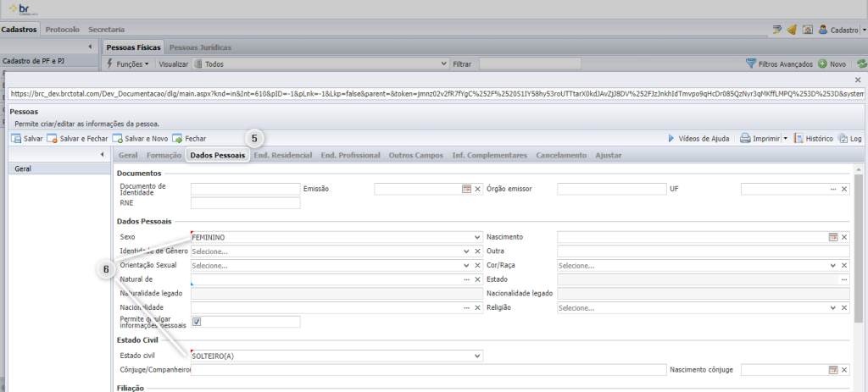Collapse the Cadastro de PF e PJ sidebar
868x392 pixels.
point(90,47)
